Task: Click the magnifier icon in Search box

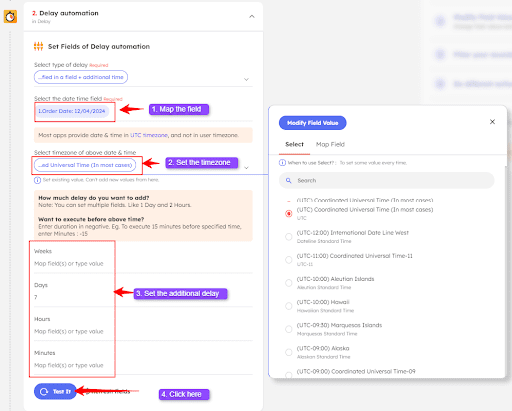Action: pos(289,180)
